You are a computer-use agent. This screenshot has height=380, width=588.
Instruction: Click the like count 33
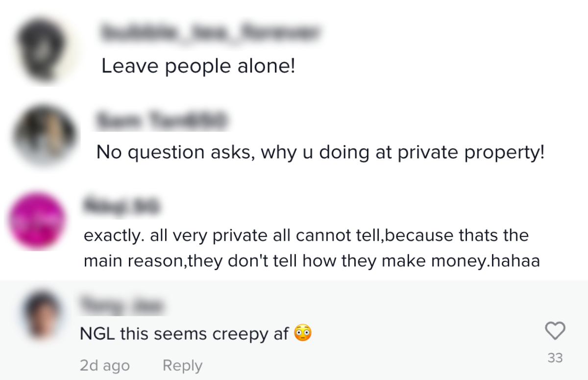click(555, 358)
